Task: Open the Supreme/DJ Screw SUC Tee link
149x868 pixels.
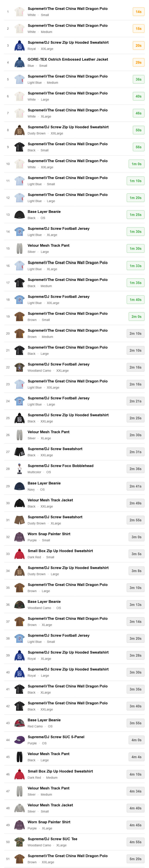Action: 52,838
